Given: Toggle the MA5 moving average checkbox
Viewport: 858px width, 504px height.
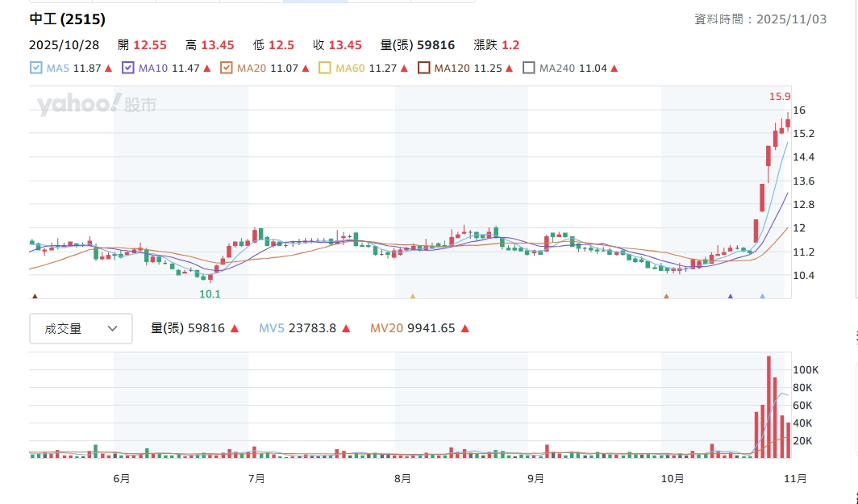Looking at the screenshot, I should click(x=35, y=69).
